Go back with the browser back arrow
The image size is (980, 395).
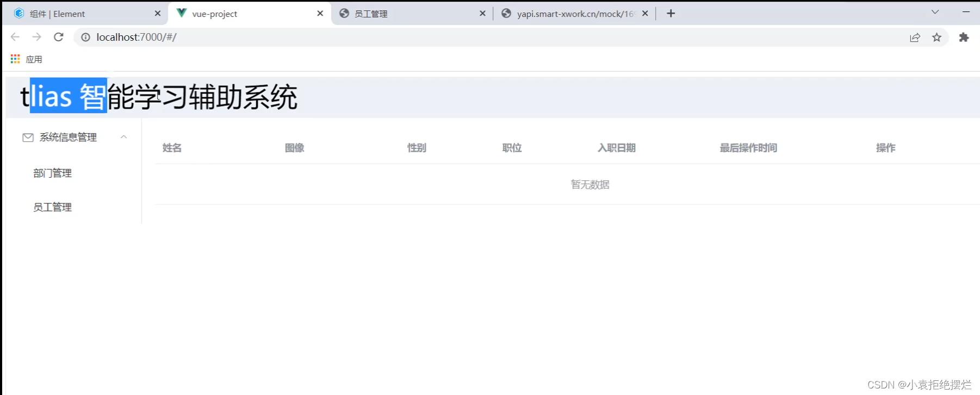[15, 37]
